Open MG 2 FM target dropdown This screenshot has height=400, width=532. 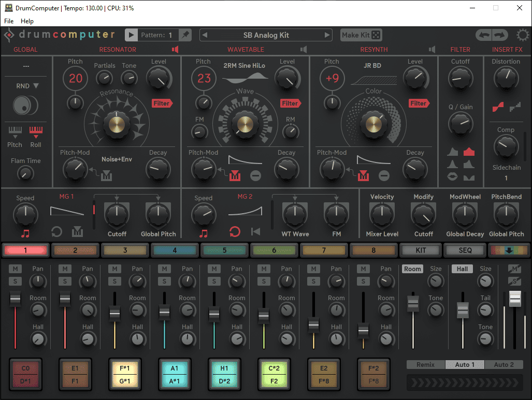[337, 234]
